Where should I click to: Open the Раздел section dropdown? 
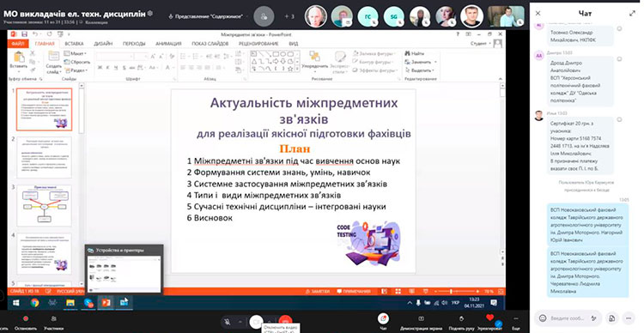click(x=76, y=70)
